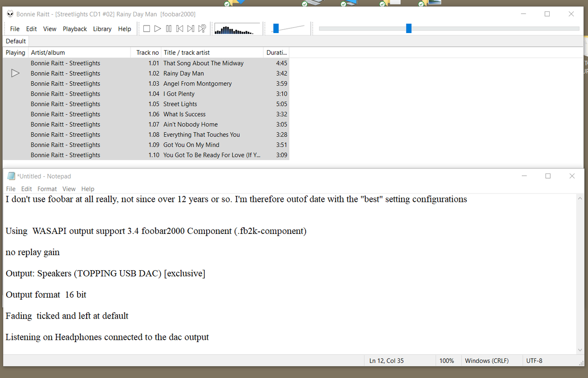Open the Notepad View menu
This screenshot has height=378, width=588.
(69, 189)
